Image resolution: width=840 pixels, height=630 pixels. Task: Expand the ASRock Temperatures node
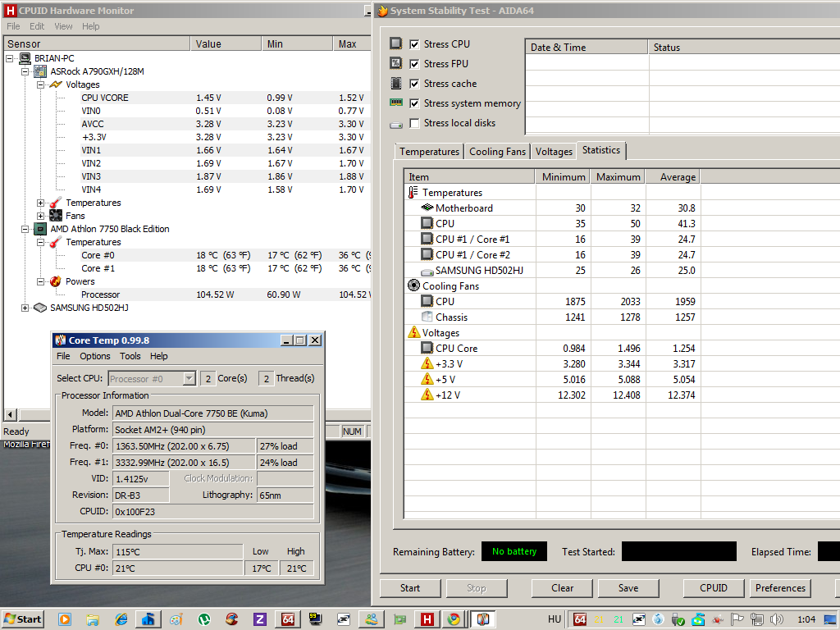tap(40, 203)
